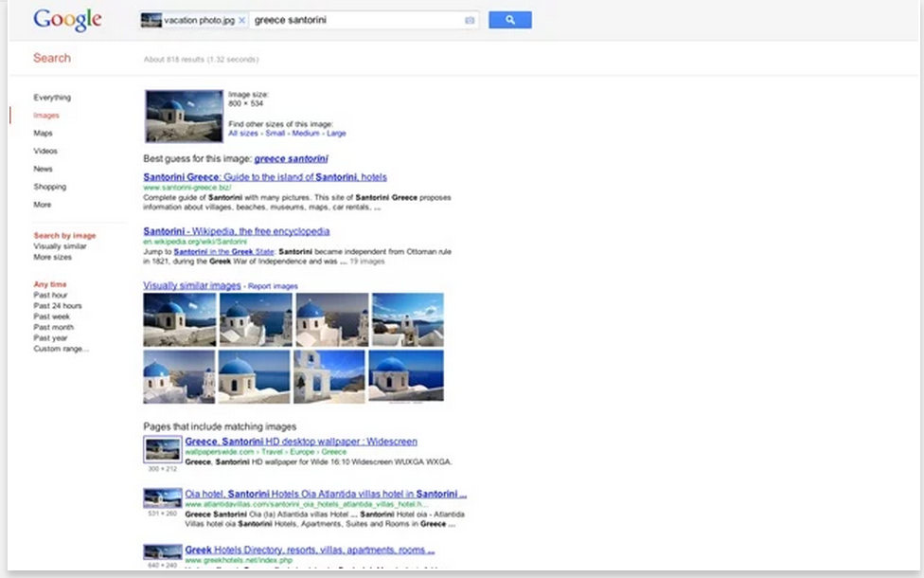Open Greece Santorini HD desktop wallpaper result

tap(301, 442)
